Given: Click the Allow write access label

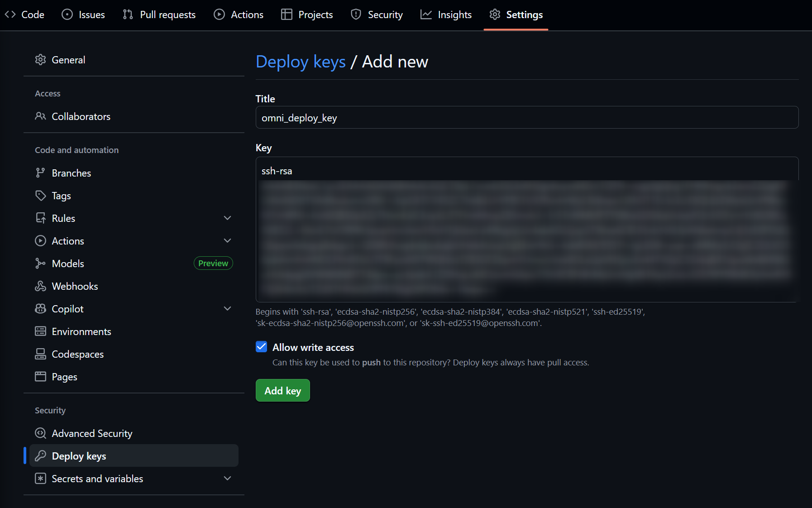Looking at the screenshot, I should [313, 347].
